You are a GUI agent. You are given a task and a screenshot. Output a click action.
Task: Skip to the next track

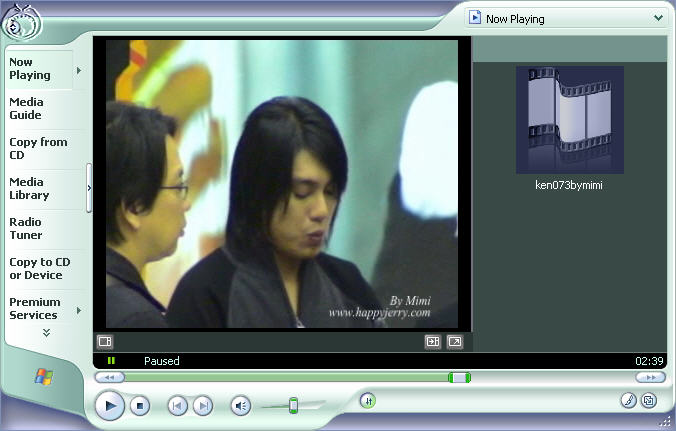click(203, 406)
